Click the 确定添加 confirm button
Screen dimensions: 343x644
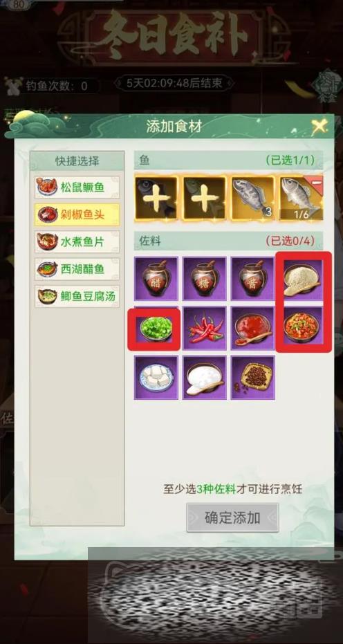pos(232,517)
